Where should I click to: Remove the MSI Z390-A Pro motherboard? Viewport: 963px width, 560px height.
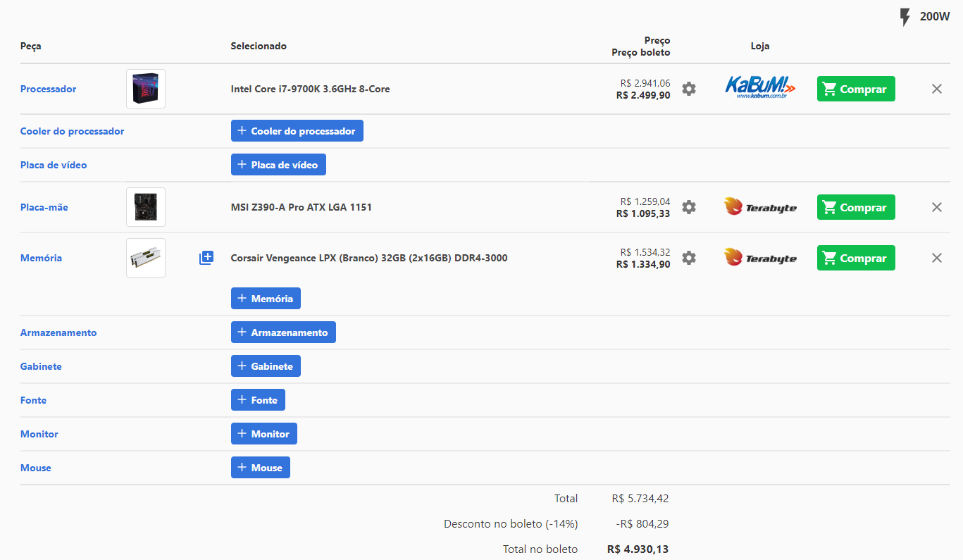point(937,207)
